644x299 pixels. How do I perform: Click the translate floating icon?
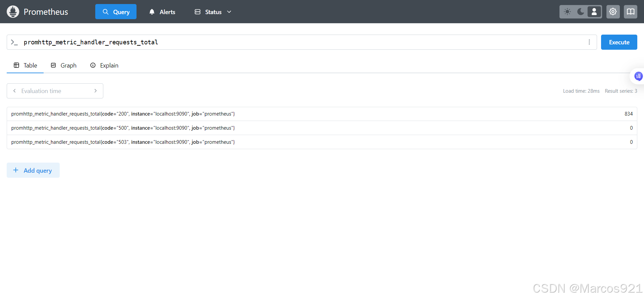coord(638,76)
